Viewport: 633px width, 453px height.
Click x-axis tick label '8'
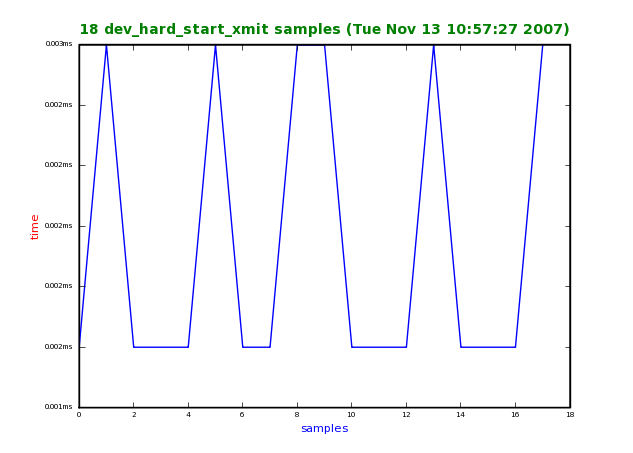tap(297, 415)
